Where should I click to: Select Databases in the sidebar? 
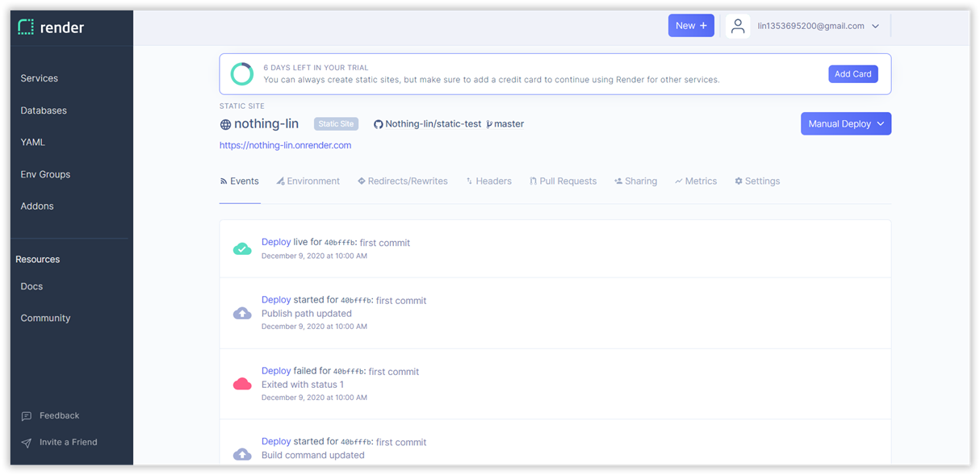click(x=44, y=110)
